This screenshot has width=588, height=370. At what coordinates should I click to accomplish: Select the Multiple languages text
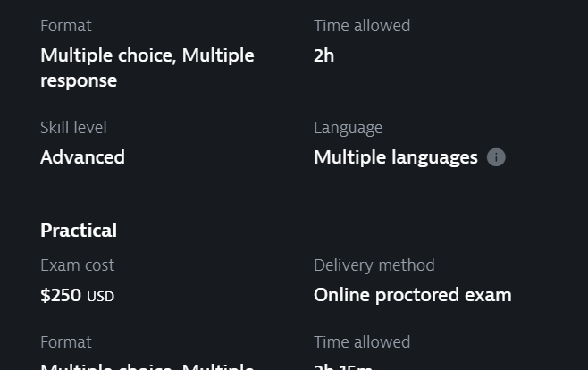click(396, 157)
